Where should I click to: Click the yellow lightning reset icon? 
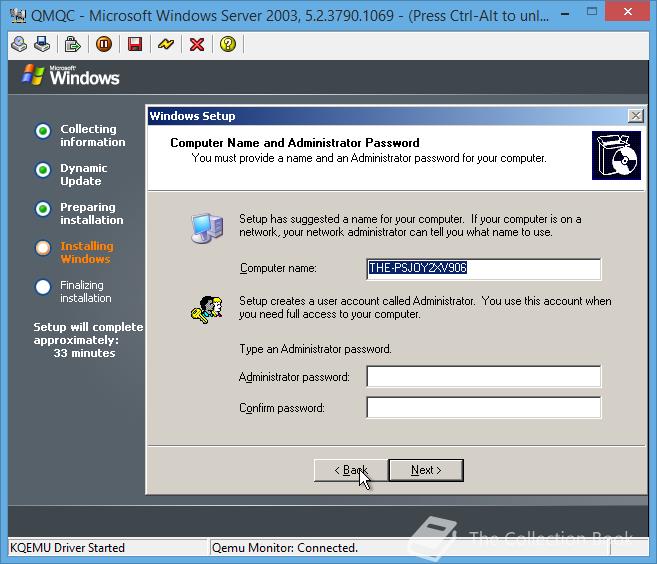click(166, 44)
